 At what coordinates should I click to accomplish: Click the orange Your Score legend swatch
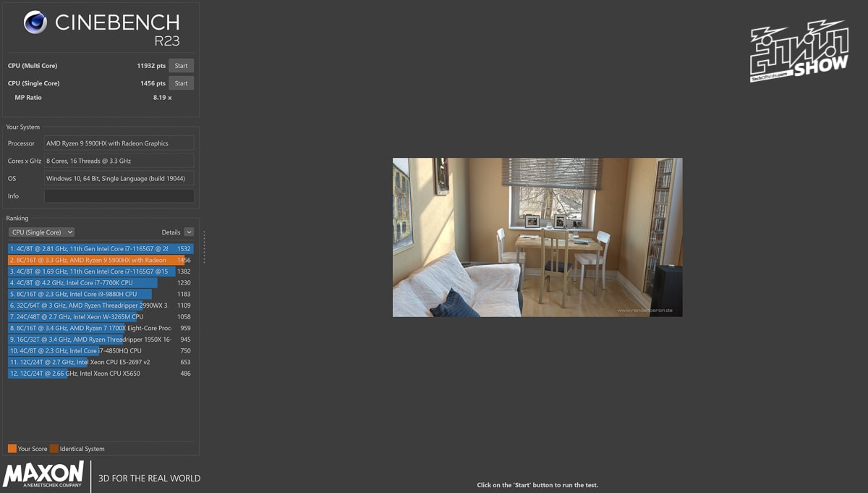tap(12, 449)
